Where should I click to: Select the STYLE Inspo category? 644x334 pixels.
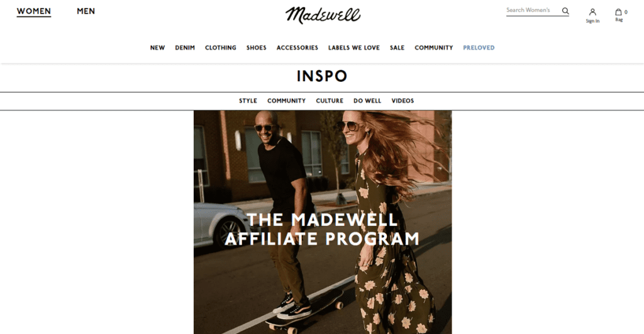click(248, 101)
